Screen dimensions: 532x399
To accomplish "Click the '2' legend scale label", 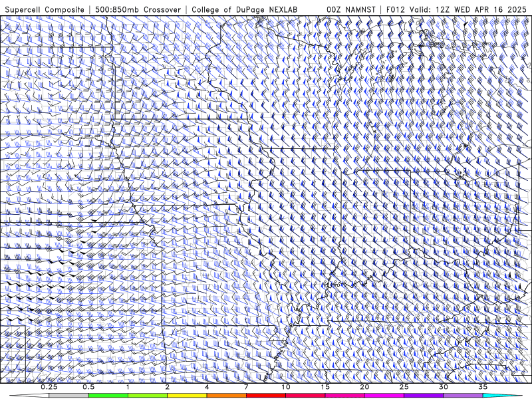I will point(168,387).
